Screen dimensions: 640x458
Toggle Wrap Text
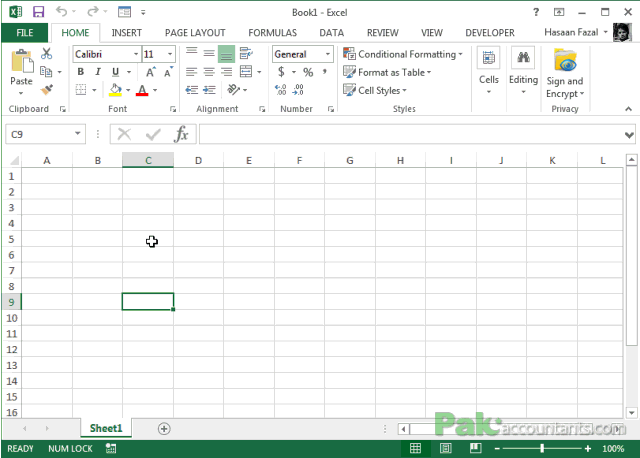(x=246, y=53)
